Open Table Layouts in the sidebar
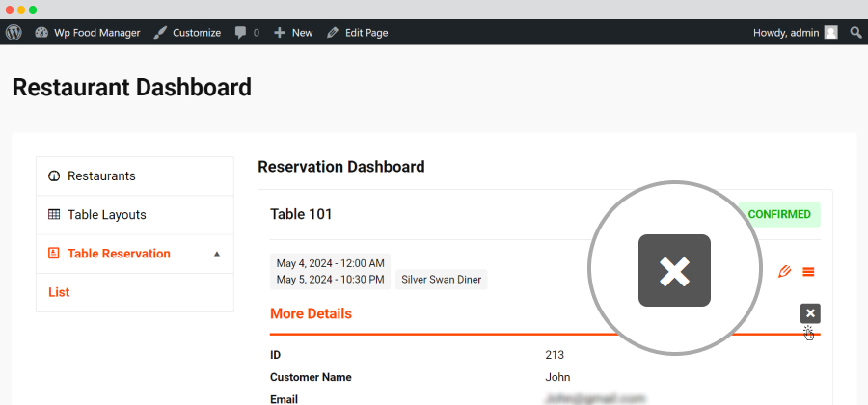The image size is (868, 405). click(x=135, y=215)
